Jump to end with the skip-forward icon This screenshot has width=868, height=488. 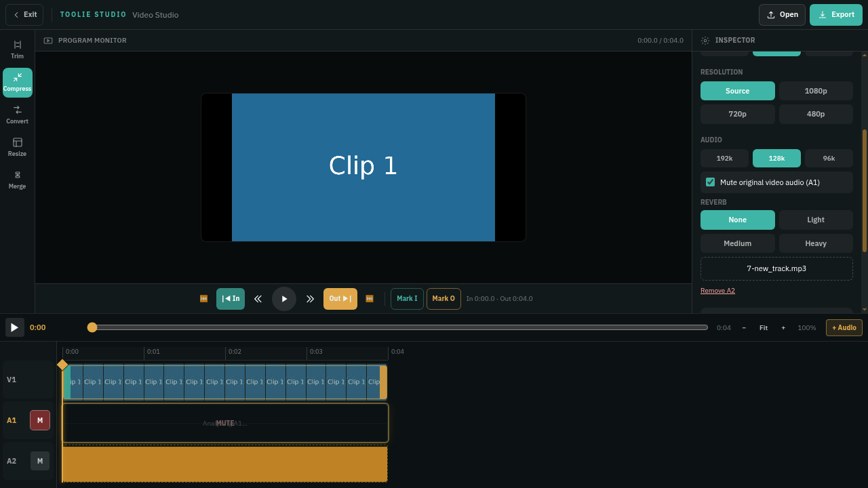370,299
